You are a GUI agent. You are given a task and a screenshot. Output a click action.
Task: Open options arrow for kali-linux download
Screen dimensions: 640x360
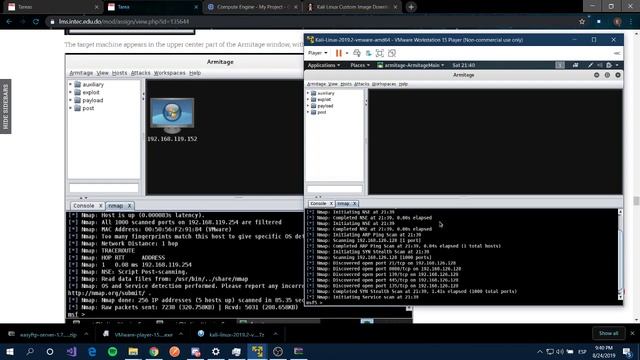276,334
